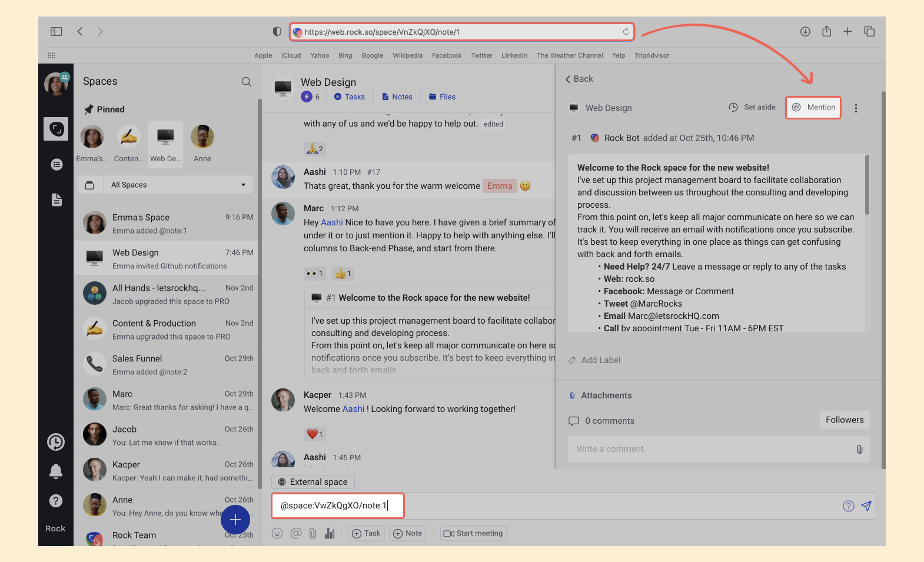The height and width of the screenshot is (562, 924).
Task: Attach file with composer paperclip icon
Action: pyautogui.click(x=313, y=533)
